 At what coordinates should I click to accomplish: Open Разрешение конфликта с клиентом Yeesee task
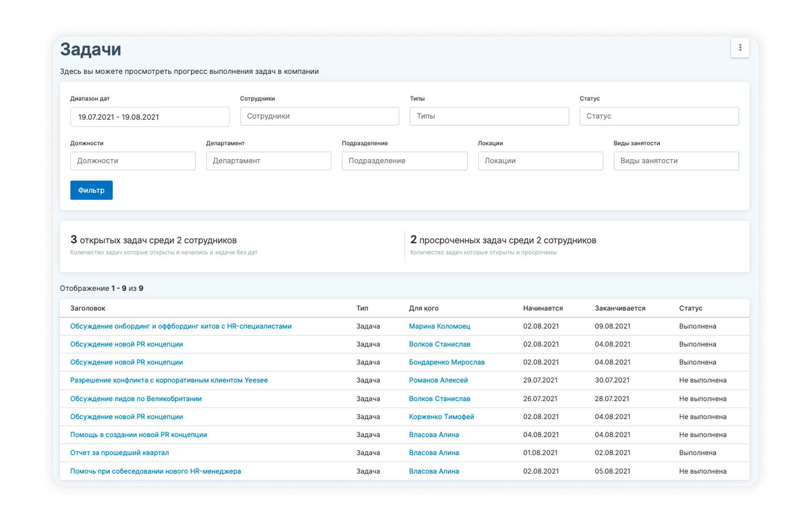tap(169, 380)
